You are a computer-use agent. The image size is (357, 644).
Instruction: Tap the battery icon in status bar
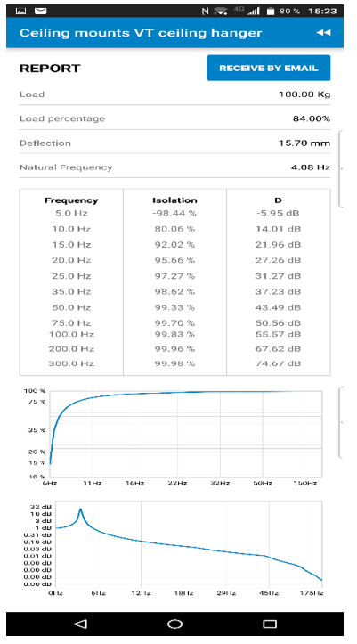click(x=270, y=11)
